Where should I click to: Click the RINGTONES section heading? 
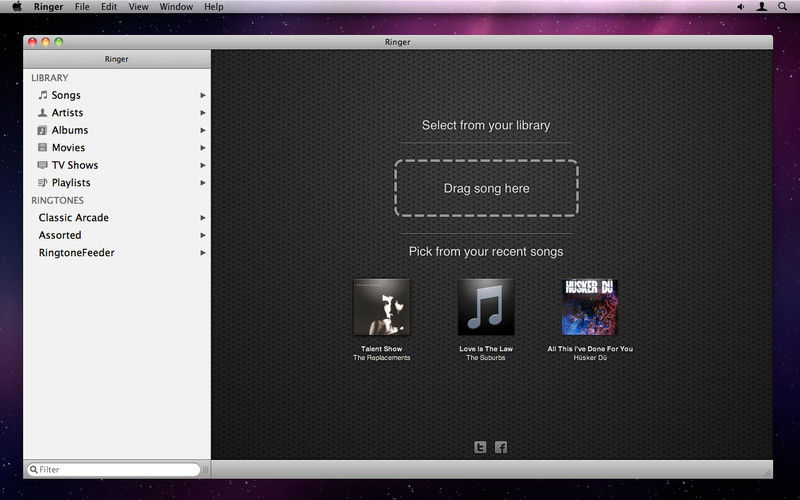57,201
